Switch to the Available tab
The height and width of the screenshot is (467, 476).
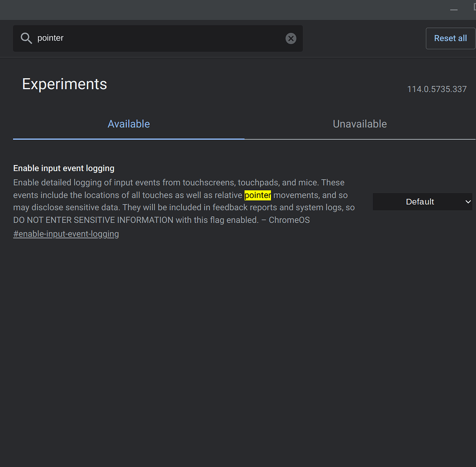pos(129,124)
